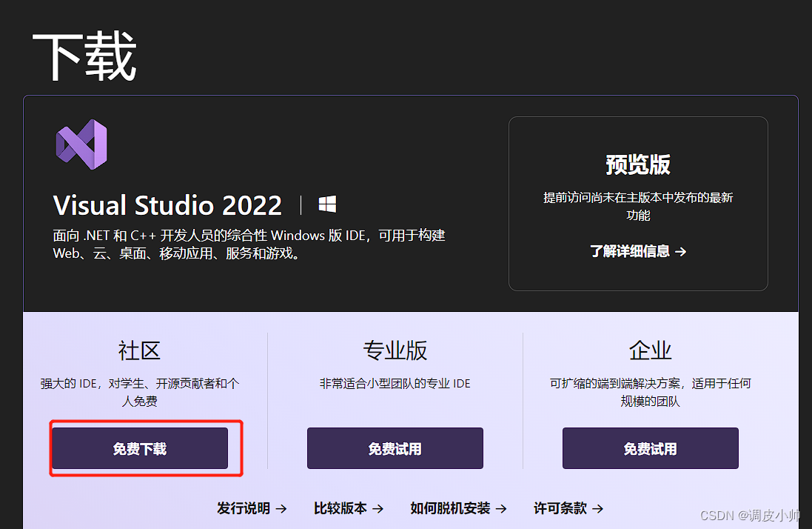Click the arrow icon after 比较版本
This screenshot has height=529, width=812.
378,509
